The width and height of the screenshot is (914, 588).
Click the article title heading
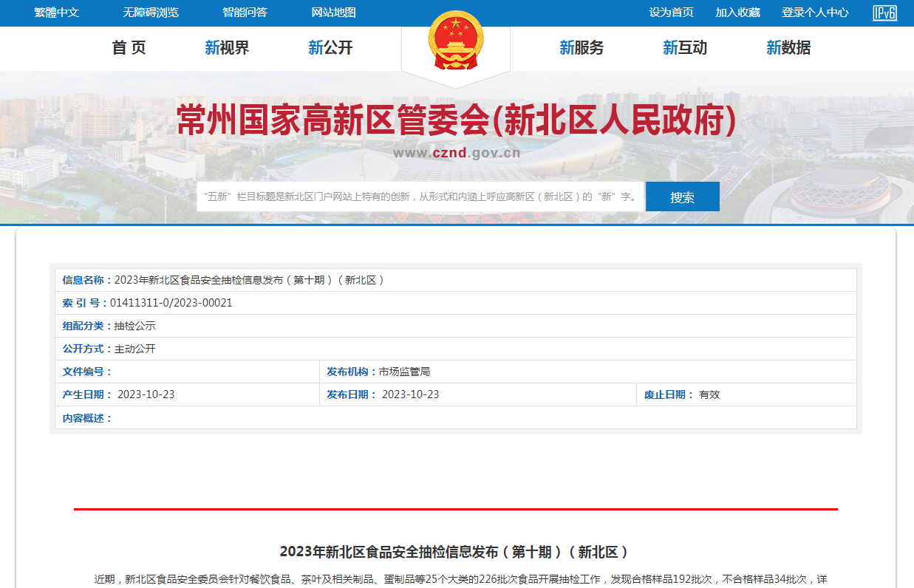456,552
